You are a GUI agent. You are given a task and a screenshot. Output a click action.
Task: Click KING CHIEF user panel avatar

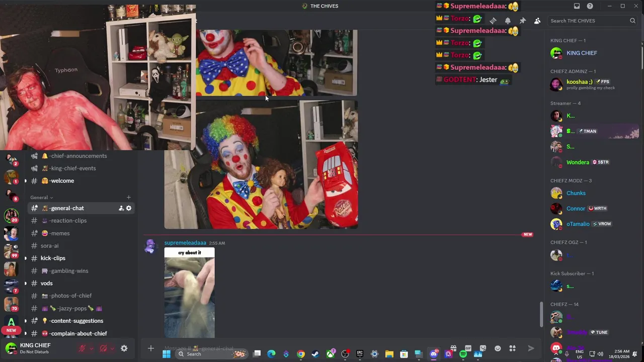click(x=11, y=348)
